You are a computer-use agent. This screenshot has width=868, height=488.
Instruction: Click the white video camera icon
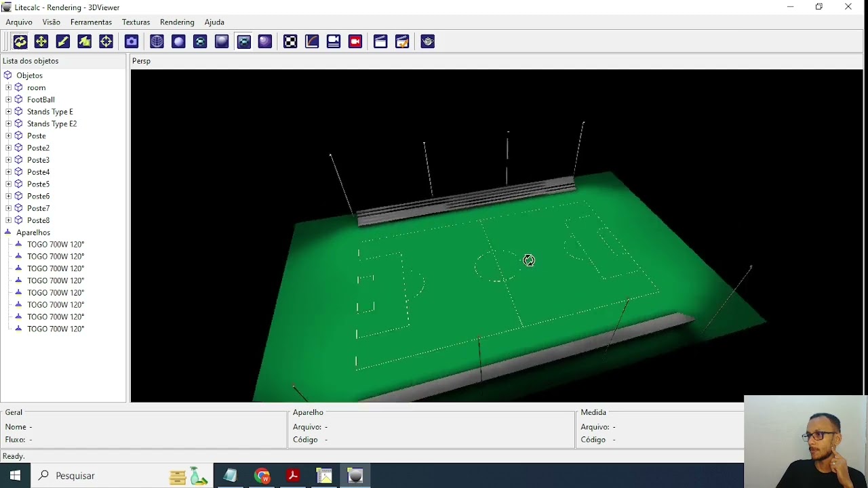[334, 41]
